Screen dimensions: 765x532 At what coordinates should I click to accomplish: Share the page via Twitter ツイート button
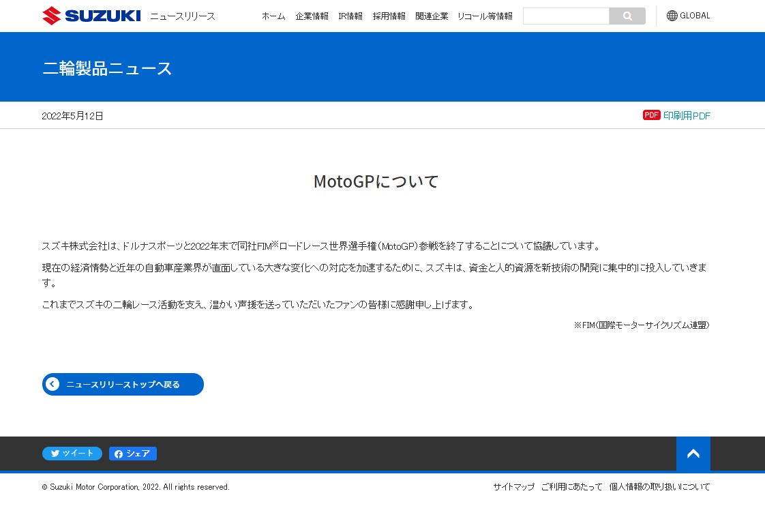72,454
